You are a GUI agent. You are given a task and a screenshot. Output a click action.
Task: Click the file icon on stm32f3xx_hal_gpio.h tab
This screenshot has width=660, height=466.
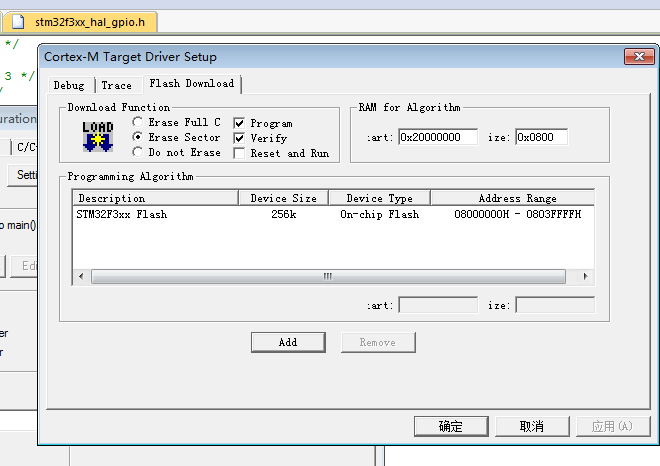(x=18, y=22)
